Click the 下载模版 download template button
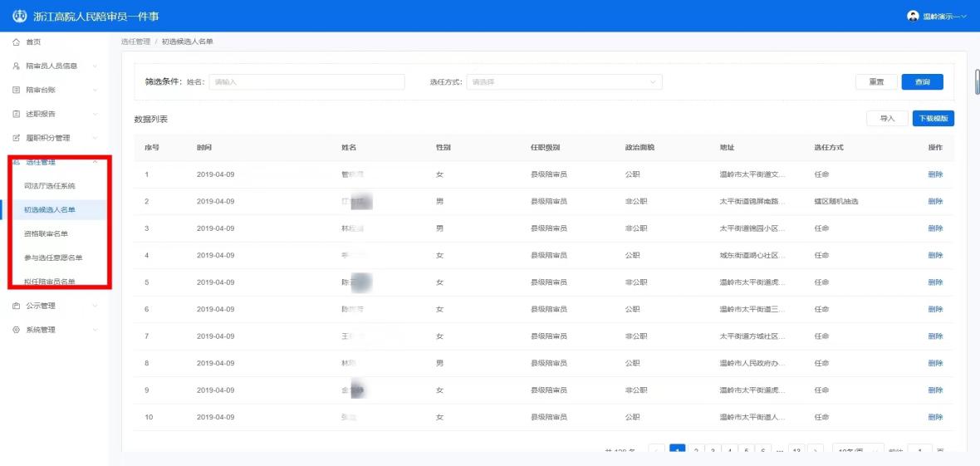Screen dimensions: 980x466 (x=933, y=119)
